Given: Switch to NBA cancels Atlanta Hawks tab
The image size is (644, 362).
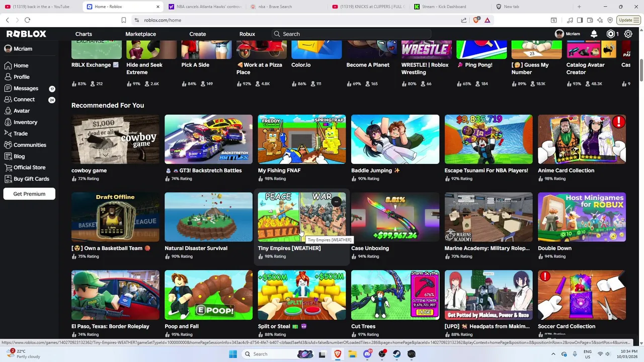Looking at the screenshot, I should [x=205, y=7].
